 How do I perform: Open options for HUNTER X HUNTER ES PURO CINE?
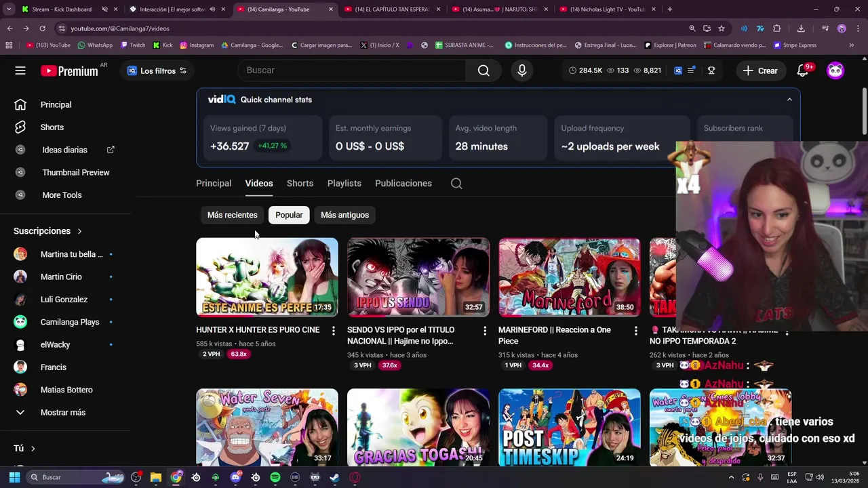(x=333, y=330)
